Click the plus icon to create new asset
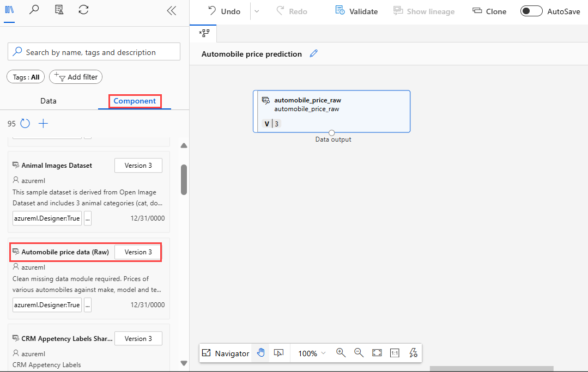 point(43,123)
